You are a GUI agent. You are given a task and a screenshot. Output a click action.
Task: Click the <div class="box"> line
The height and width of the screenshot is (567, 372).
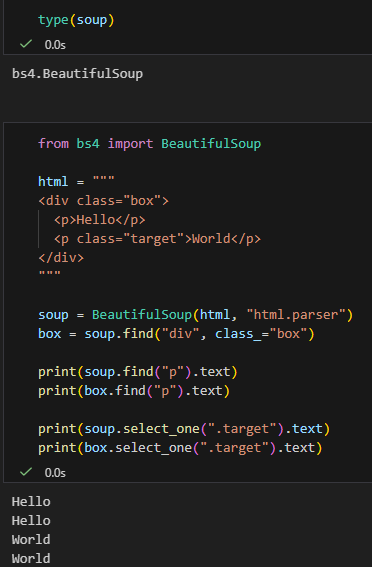pyautogui.click(x=103, y=201)
